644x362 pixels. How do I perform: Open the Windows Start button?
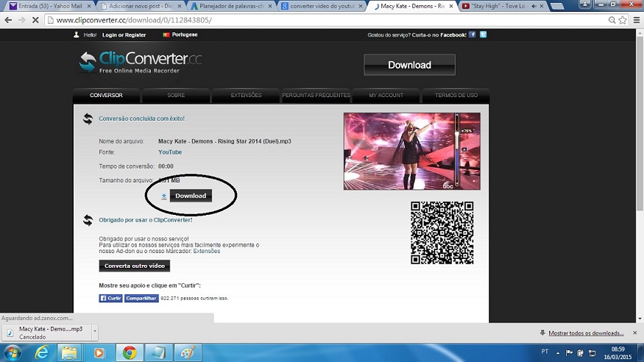pos(12,353)
